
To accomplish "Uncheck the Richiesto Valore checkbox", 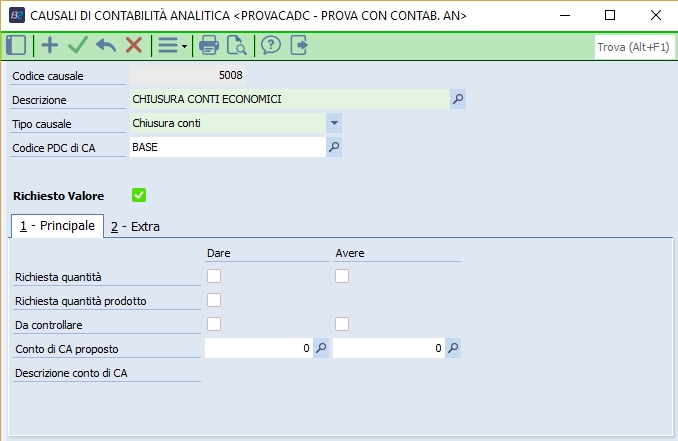I will coord(139,195).
